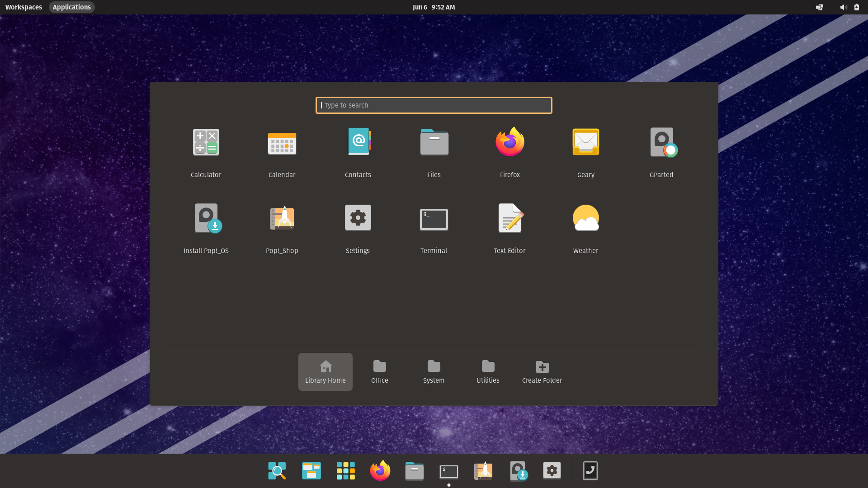
Task: Open Settings from the dock
Action: (552, 471)
